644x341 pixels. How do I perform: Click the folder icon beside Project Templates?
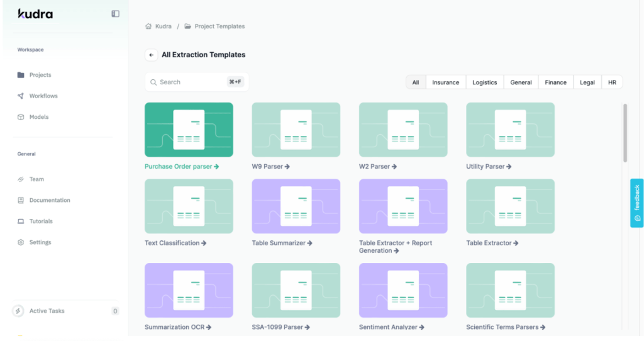coord(187,26)
